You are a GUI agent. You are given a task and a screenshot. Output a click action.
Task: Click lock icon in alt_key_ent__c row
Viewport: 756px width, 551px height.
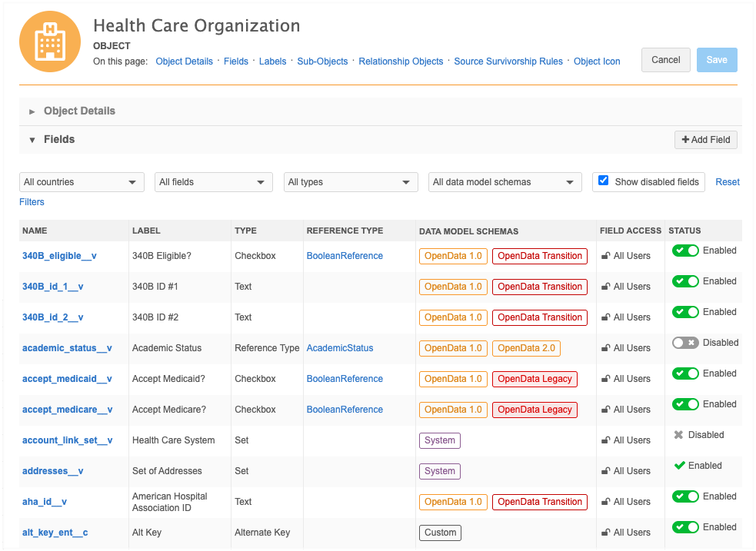606,533
